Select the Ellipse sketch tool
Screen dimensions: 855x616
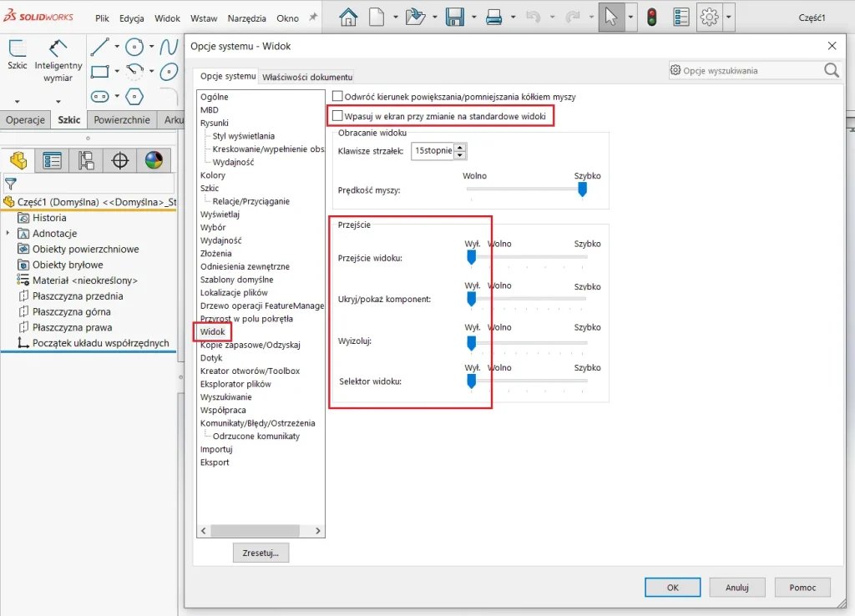pyautogui.click(x=169, y=72)
